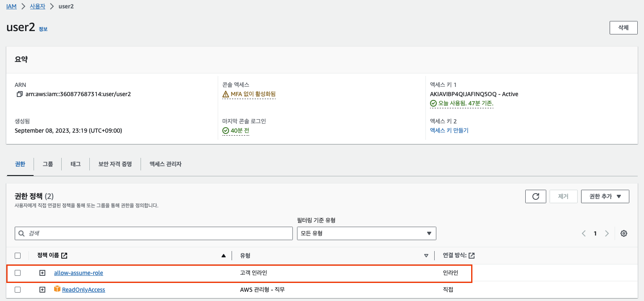Sort by policy name ascending arrow
Image resolution: width=644 pixels, height=301 pixels.
coord(224,255)
